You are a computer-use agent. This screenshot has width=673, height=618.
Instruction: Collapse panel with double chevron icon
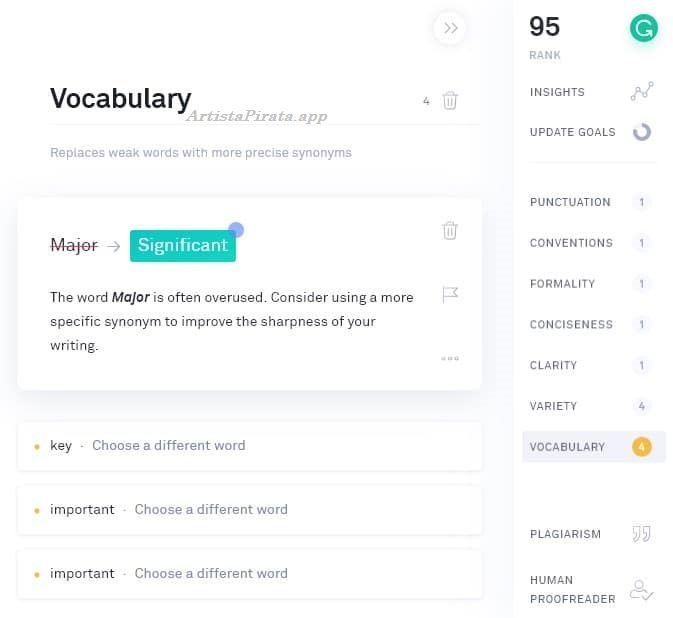(x=450, y=28)
